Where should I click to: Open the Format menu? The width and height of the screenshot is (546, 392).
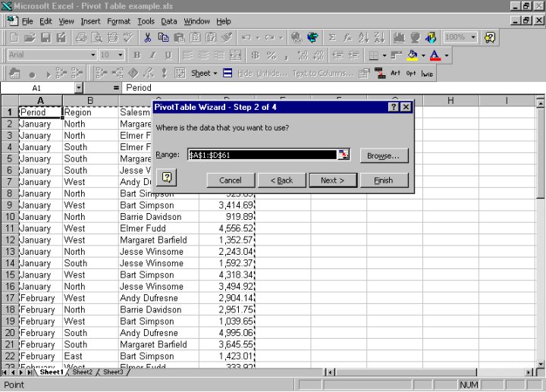tap(119, 21)
